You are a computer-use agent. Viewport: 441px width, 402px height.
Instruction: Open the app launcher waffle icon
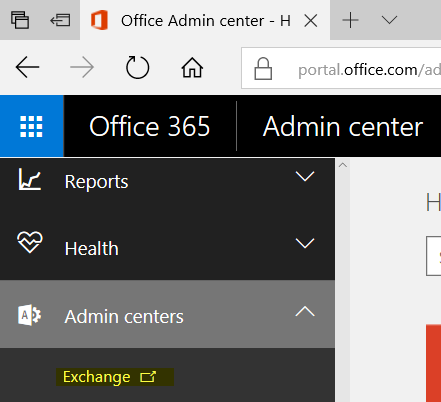coord(31,126)
